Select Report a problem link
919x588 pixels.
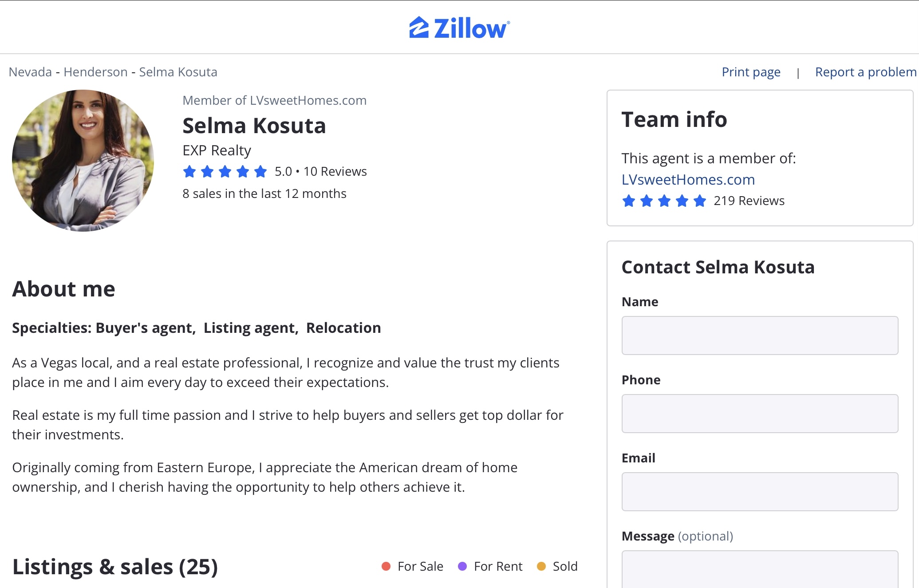866,72
